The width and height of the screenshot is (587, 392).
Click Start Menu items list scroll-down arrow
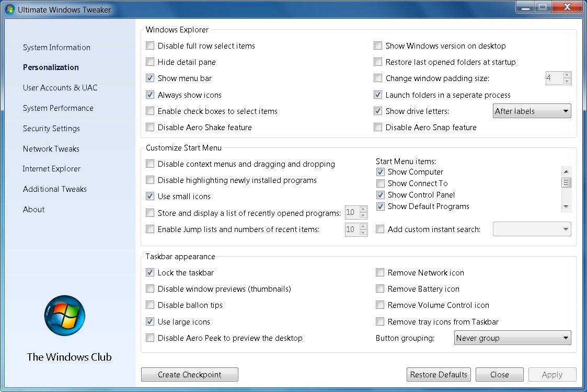(566, 206)
